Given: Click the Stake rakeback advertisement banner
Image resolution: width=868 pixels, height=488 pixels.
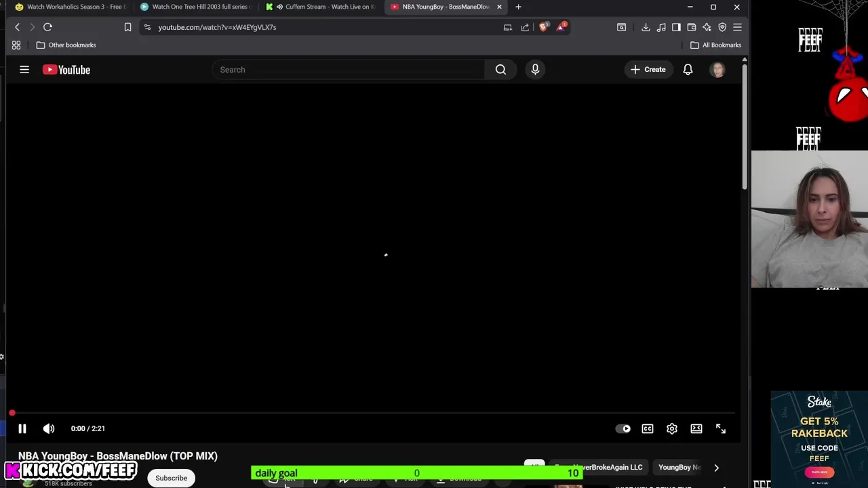Looking at the screenshot, I should (x=819, y=439).
